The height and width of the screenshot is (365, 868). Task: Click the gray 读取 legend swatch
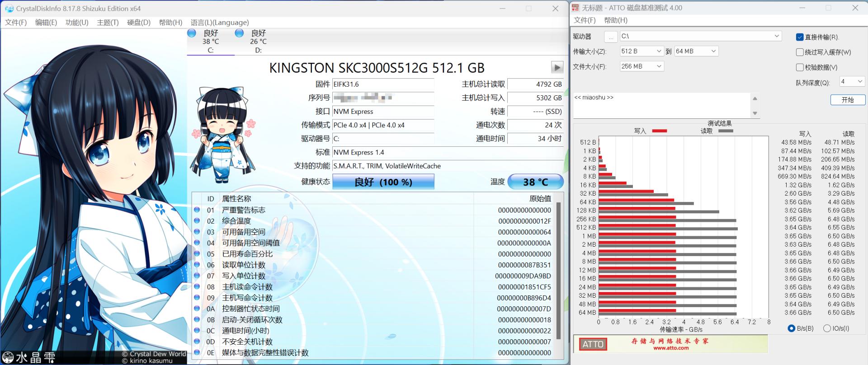tap(726, 131)
